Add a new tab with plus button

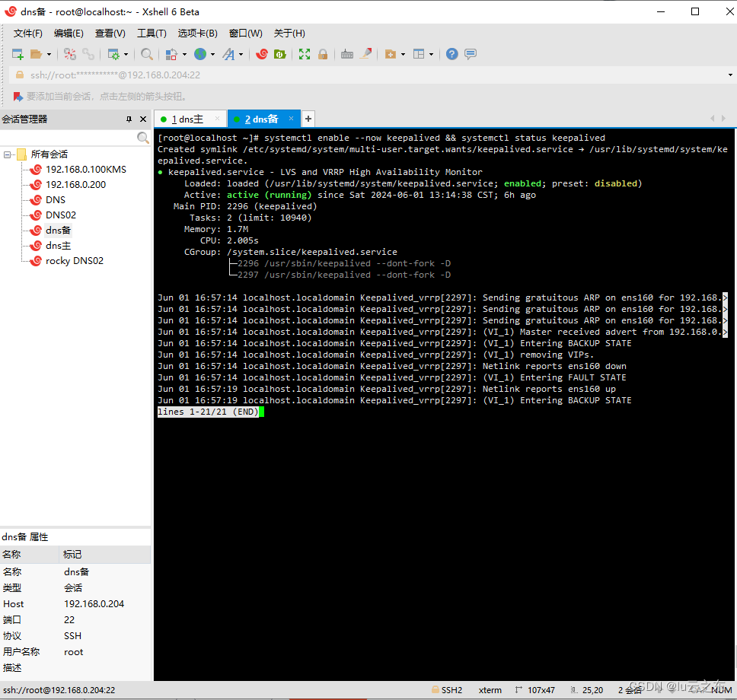308,119
